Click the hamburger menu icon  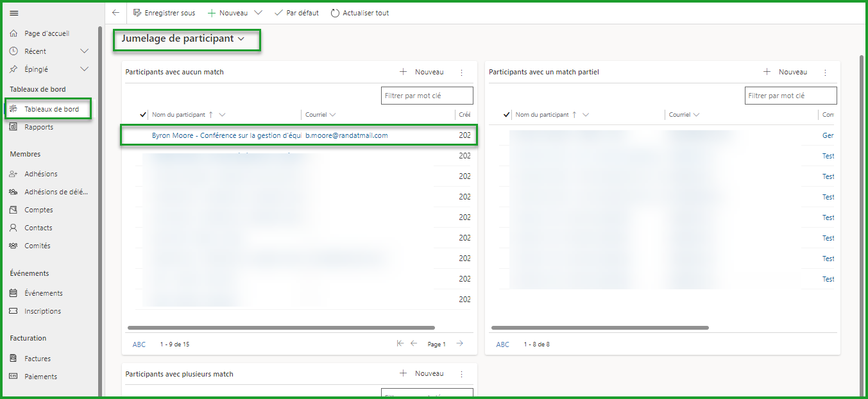point(14,13)
